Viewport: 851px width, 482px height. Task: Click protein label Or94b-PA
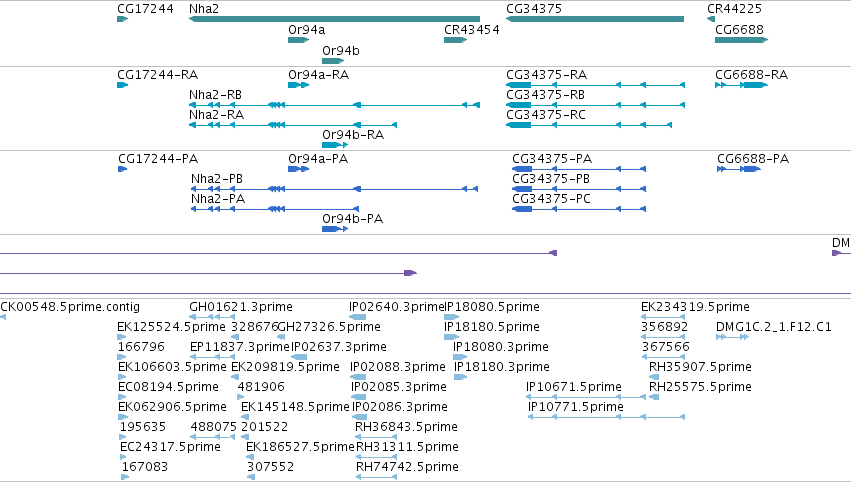pos(352,219)
